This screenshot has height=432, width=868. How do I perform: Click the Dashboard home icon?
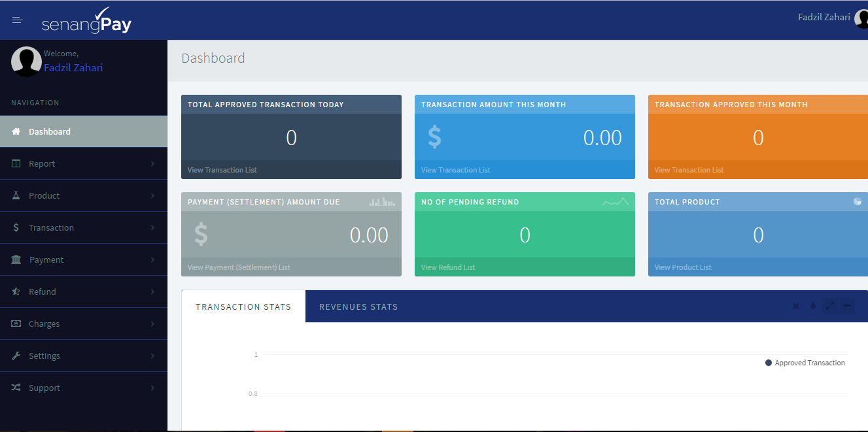[16, 131]
